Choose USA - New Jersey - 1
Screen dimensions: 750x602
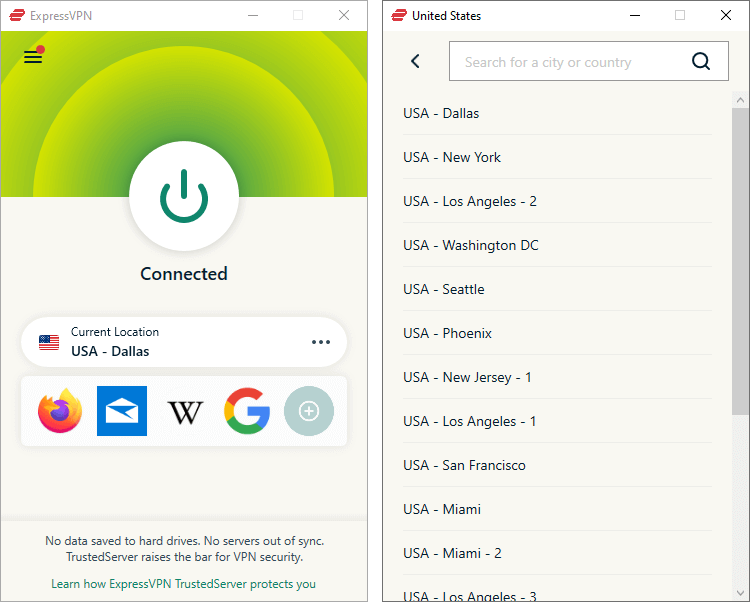point(557,377)
